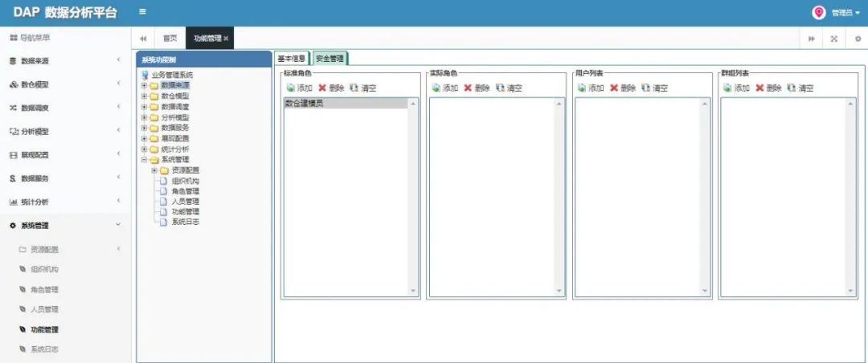
Task: Click 清空 in the 实际角色 group
Action: (509, 88)
